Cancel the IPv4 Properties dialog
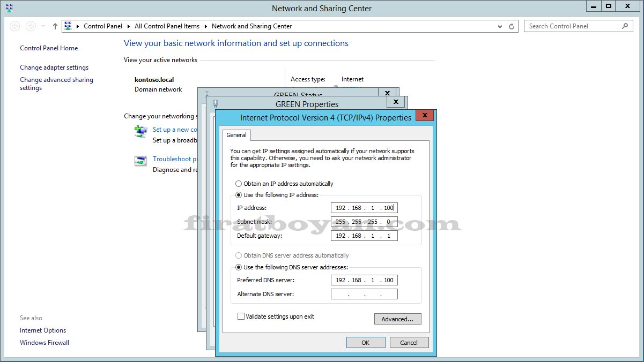Screen dimensions: 644x362 [409, 343]
